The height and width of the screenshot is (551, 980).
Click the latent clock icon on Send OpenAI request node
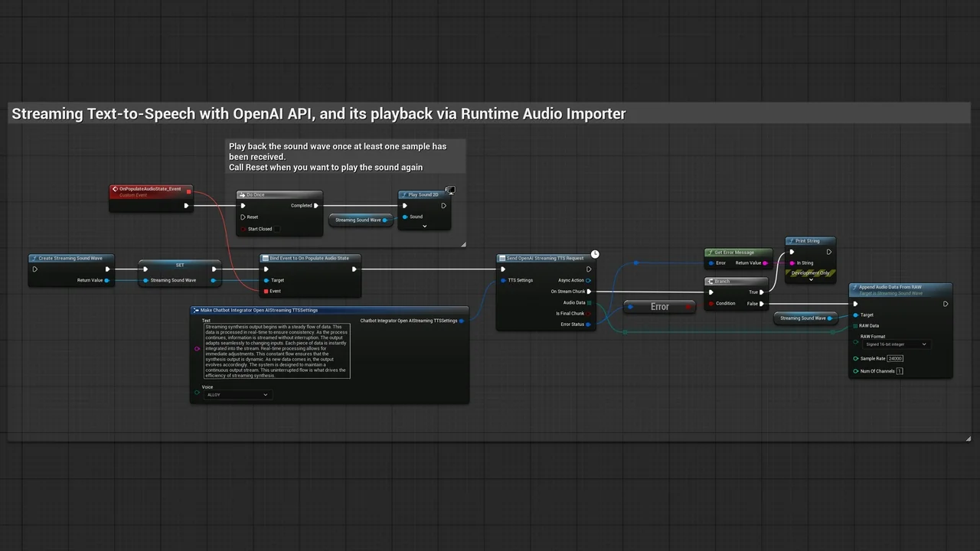pyautogui.click(x=595, y=253)
